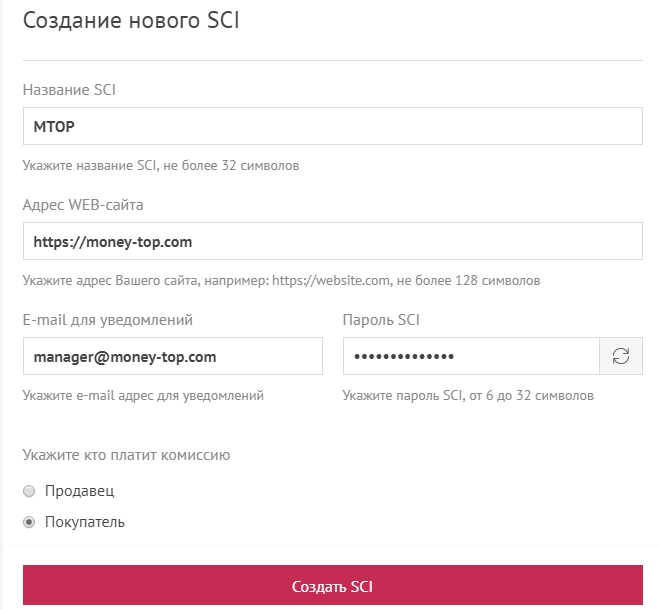This screenshot has width=659, height=610.
Task: Click the 32-character name hint text
Action: click(x=161, y=165)
